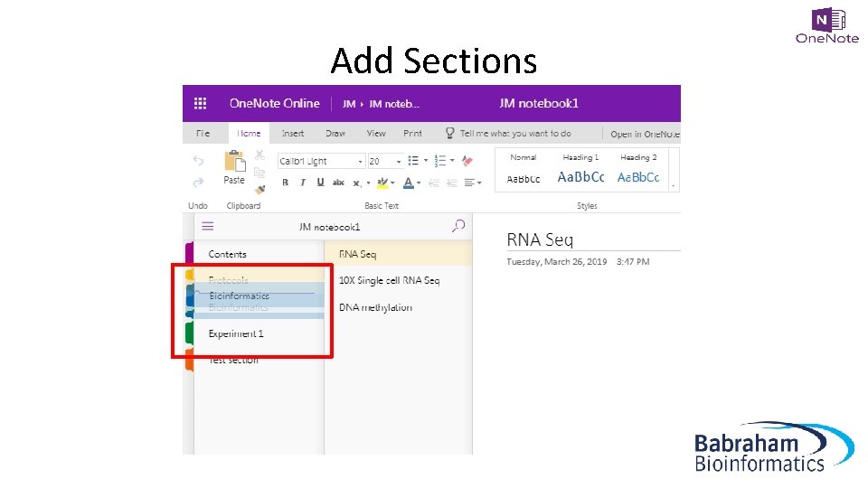868x488 pixels.
Task: Apply the Heading 1 style
Action: 580,169
